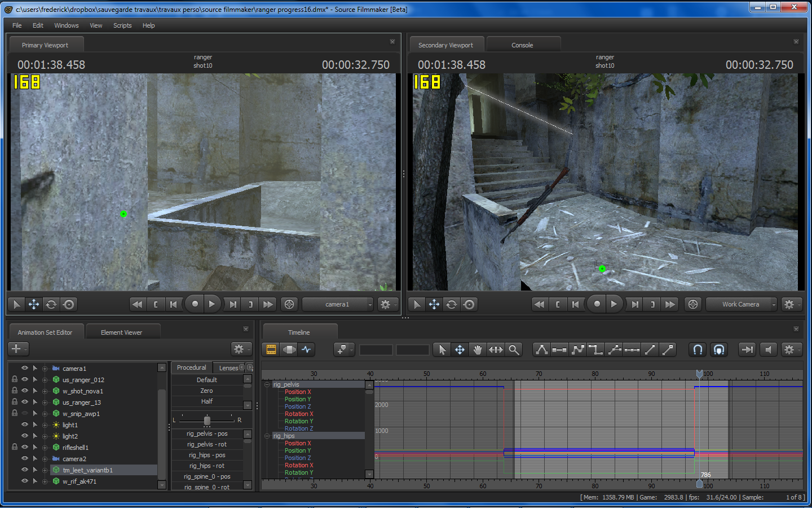Switch to the Element Viewer tab
This screenshot has width=812, height=508.
tap(121, 332)
